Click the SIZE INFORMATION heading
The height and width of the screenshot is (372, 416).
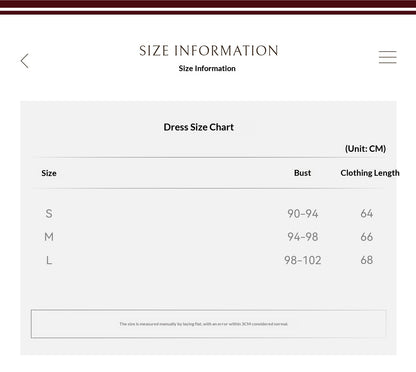point(209,51)
